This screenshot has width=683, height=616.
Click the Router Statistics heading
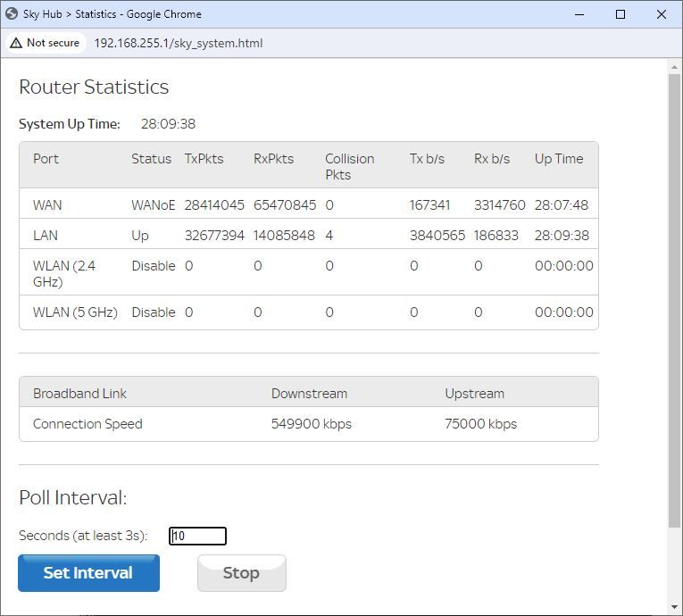pos(94,87)
